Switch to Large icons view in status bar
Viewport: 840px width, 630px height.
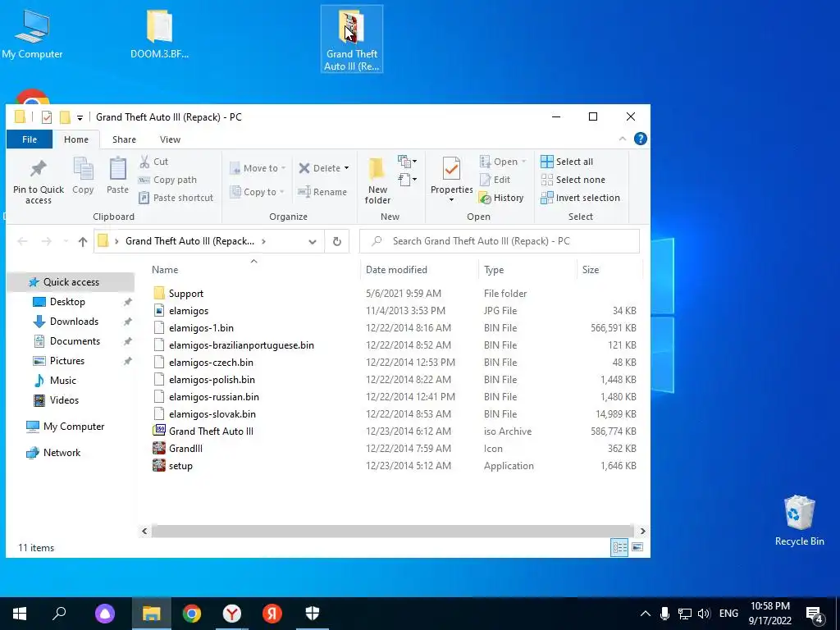click(637, 547)
